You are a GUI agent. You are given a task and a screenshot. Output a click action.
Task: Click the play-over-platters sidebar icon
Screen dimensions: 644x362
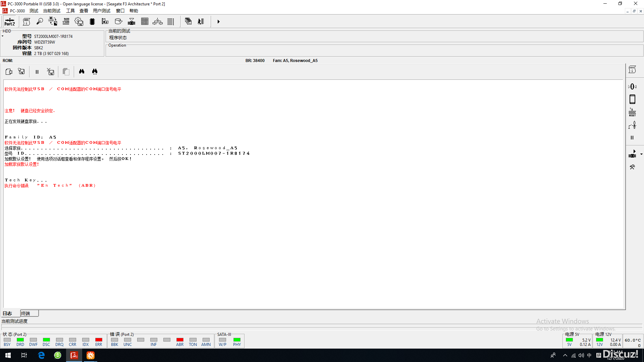coord(632,154)
